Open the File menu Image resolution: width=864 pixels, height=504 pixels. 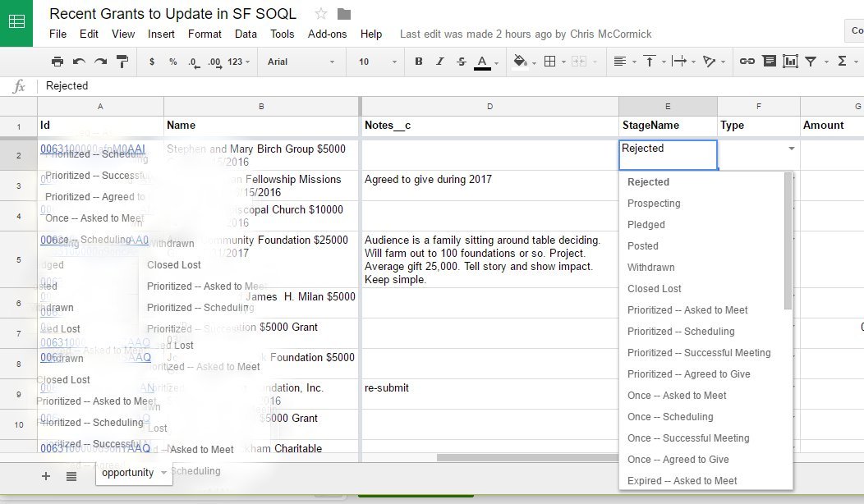pyautogui.click(x=57, y=34)
